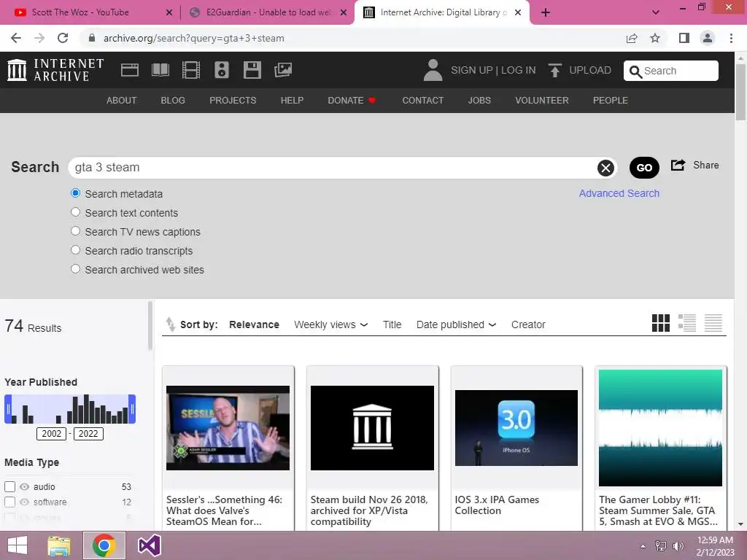747x560 pixels.
Task: Click left handle of year range slider
Action: pyautogui.click(x=8, y=409)
